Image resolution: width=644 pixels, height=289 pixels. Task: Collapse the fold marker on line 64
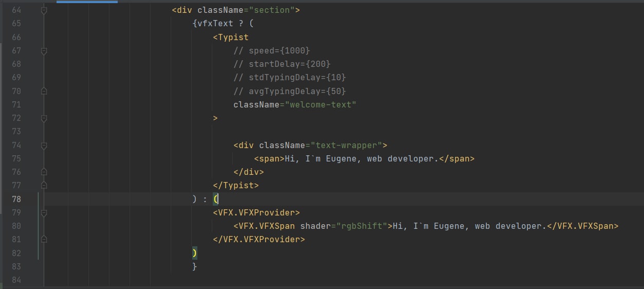(x=44, y=10)
